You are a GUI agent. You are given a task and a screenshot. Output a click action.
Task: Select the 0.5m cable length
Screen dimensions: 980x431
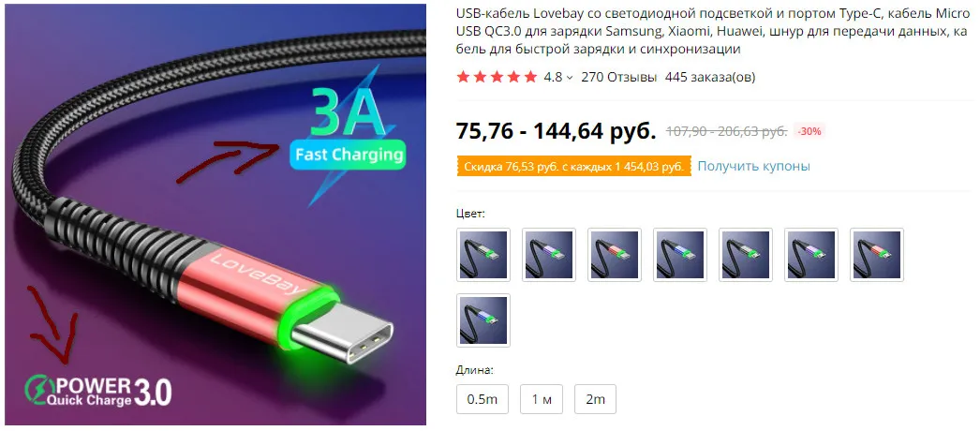(483, 399)
